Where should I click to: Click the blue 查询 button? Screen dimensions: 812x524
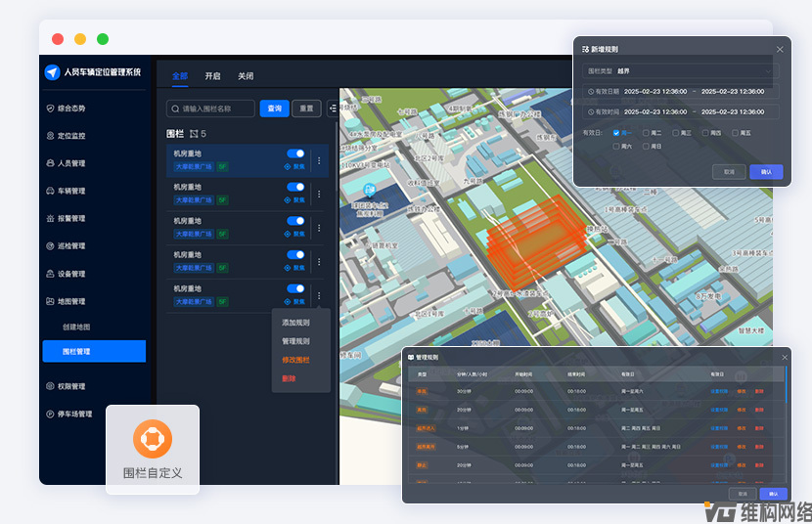[274, 109]
